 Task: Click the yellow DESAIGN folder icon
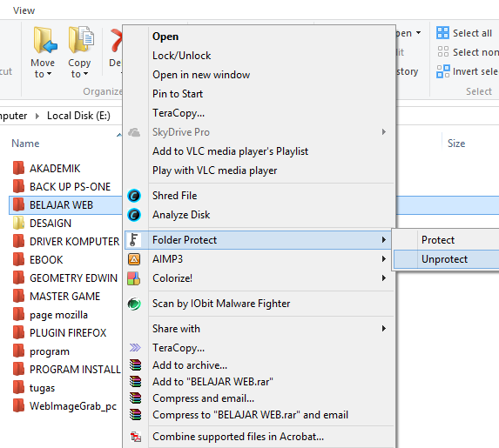18,223
